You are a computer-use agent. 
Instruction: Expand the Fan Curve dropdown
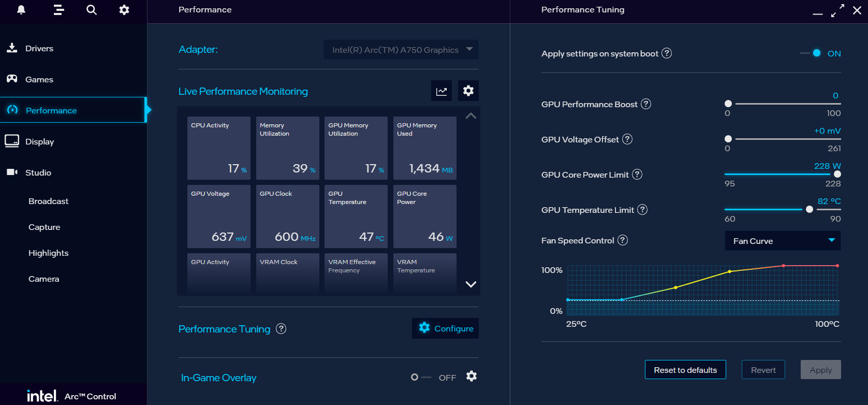click(783, 241)
